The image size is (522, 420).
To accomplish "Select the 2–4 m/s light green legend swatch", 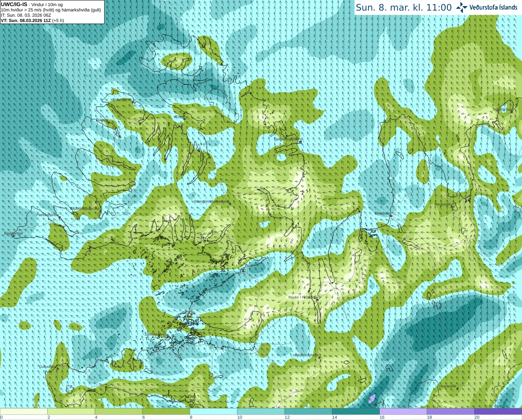I will [71, 411].
